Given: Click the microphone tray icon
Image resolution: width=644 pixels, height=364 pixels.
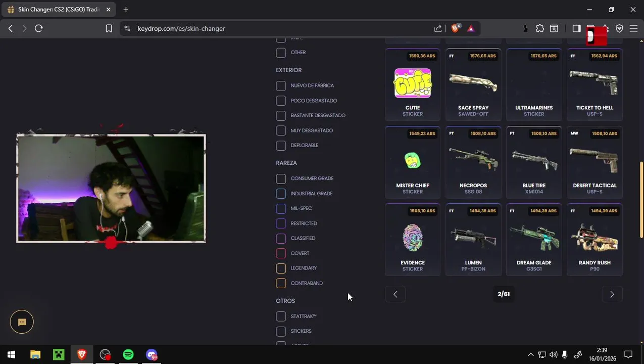Looking at the screenshot, I should click(565, 355).
